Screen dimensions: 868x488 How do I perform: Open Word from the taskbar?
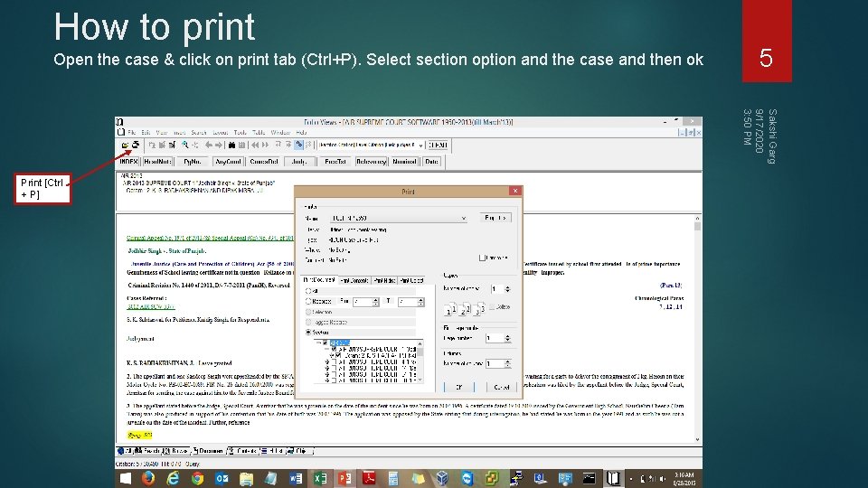(296, 478)
